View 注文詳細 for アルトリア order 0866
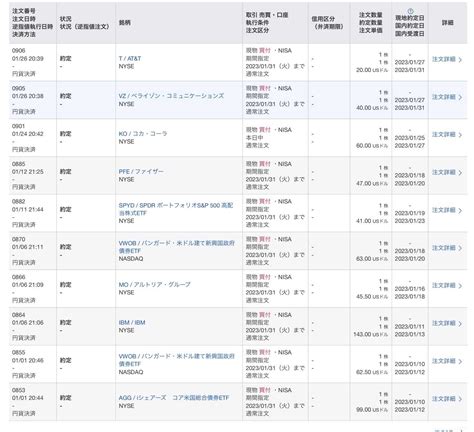The width and height of the screenshot is (474, 432). click(x=447, y=286)
